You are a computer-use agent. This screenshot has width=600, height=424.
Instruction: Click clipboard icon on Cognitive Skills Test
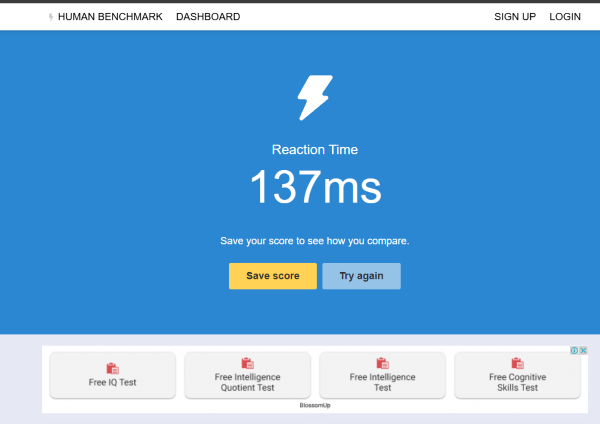pyautogui.click(x=517, y=363)
